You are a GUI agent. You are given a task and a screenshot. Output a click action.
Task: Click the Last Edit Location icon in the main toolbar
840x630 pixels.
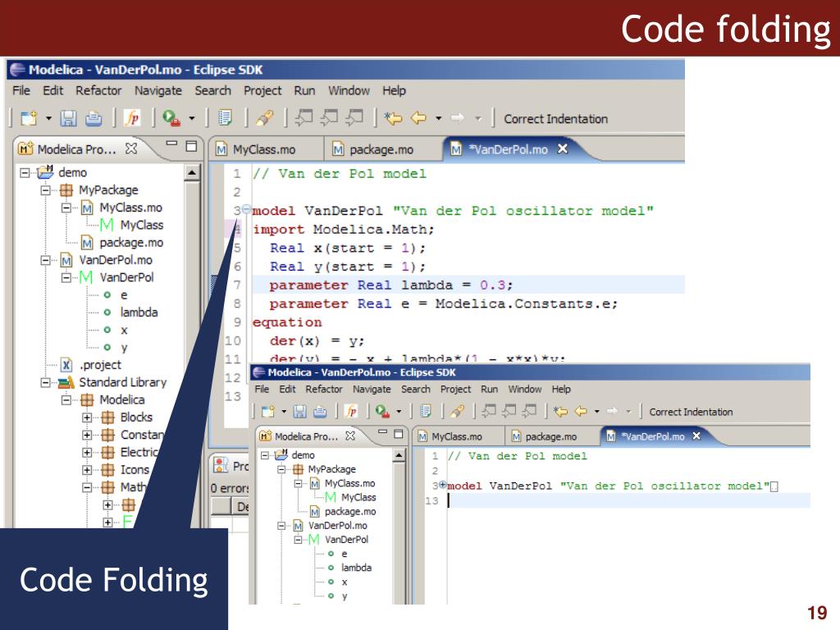click(x=393, y=118)
